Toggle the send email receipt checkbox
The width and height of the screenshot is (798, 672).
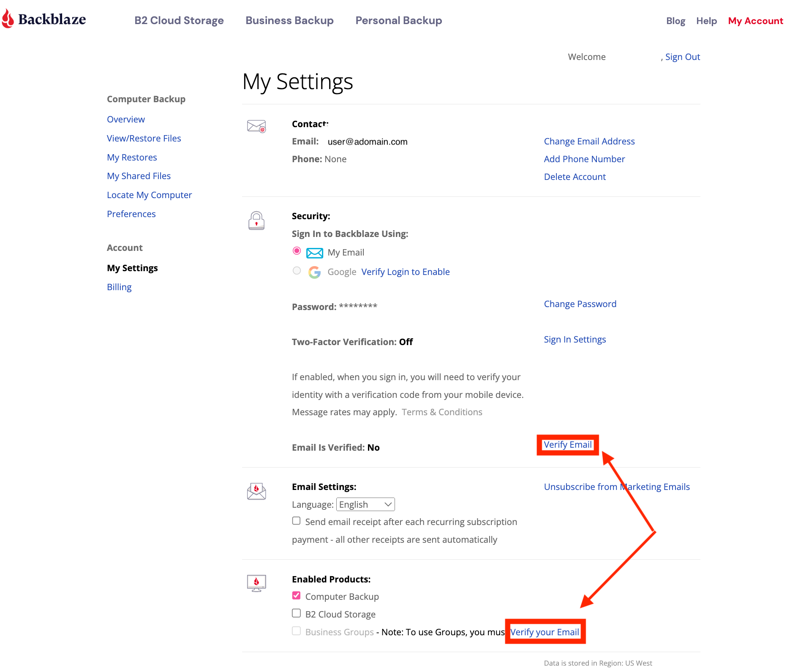(x=297, y=521)
